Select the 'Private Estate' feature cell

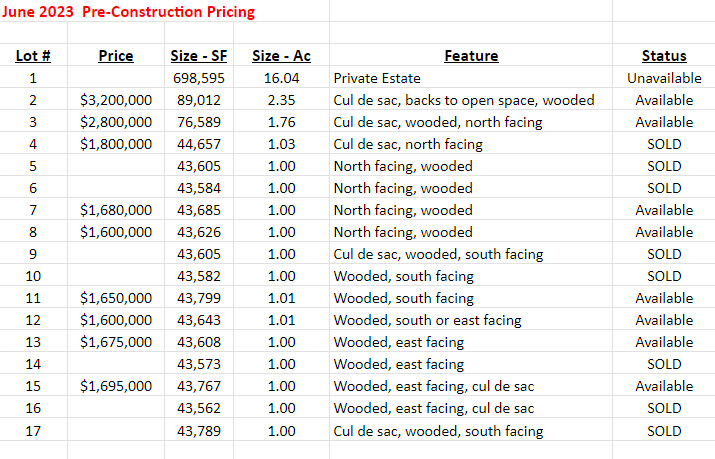(x=377, y=78)
